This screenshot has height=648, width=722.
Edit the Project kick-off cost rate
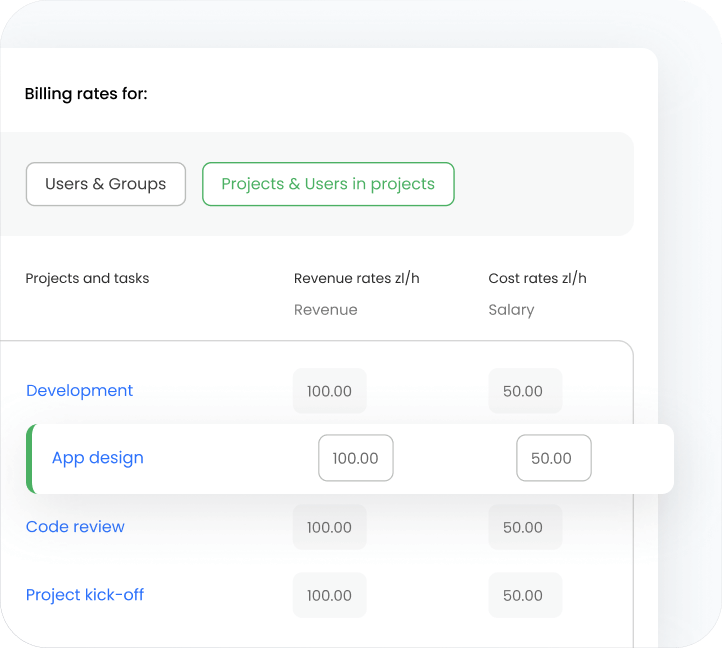click(x=523, y=595)
